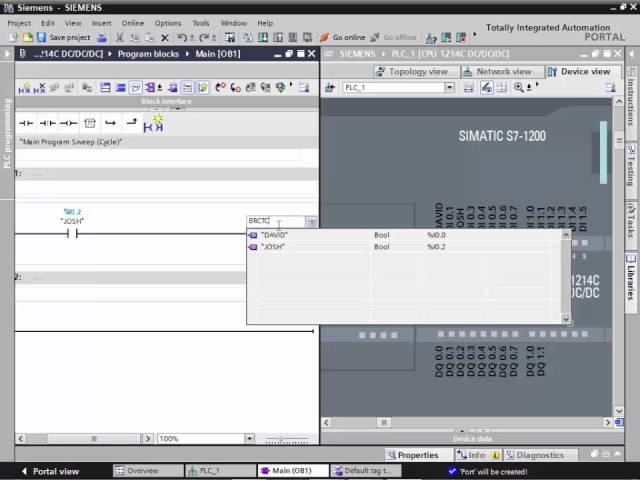This screenshot has height=480, width=640.
Task: Open the Options menu
Action: coord(168,23)
